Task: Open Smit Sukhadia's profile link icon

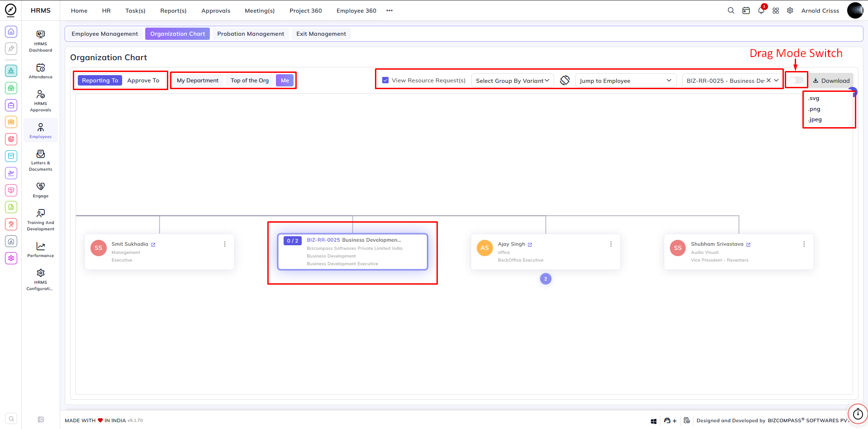Action: click(153, 244)
